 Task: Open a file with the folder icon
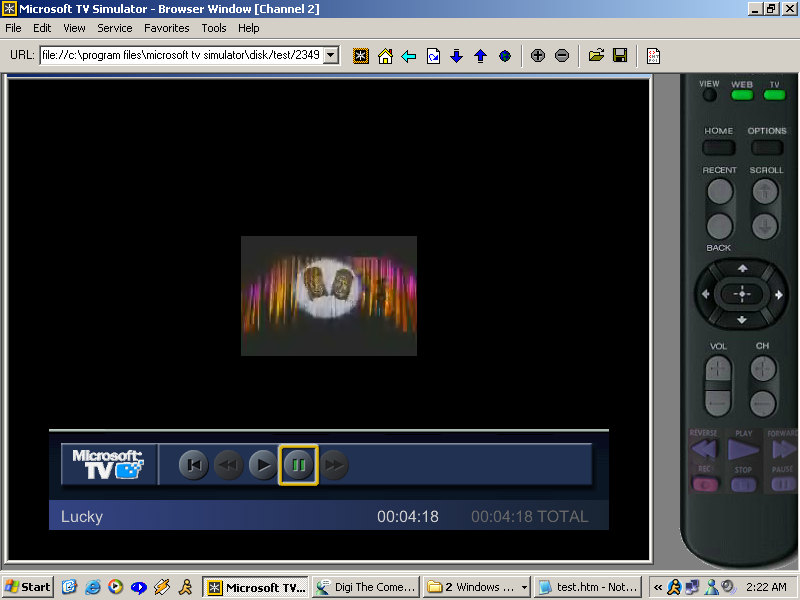click(596, 56)
